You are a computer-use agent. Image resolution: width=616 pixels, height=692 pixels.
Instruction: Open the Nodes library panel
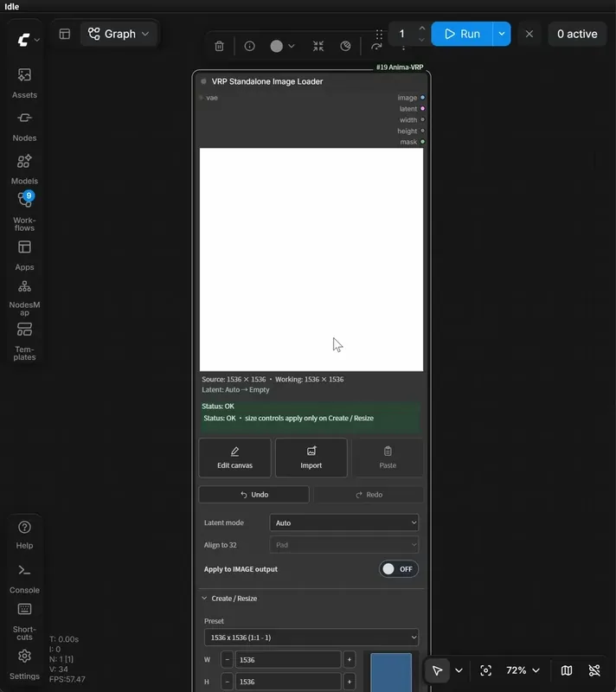[x=24, y=126]
